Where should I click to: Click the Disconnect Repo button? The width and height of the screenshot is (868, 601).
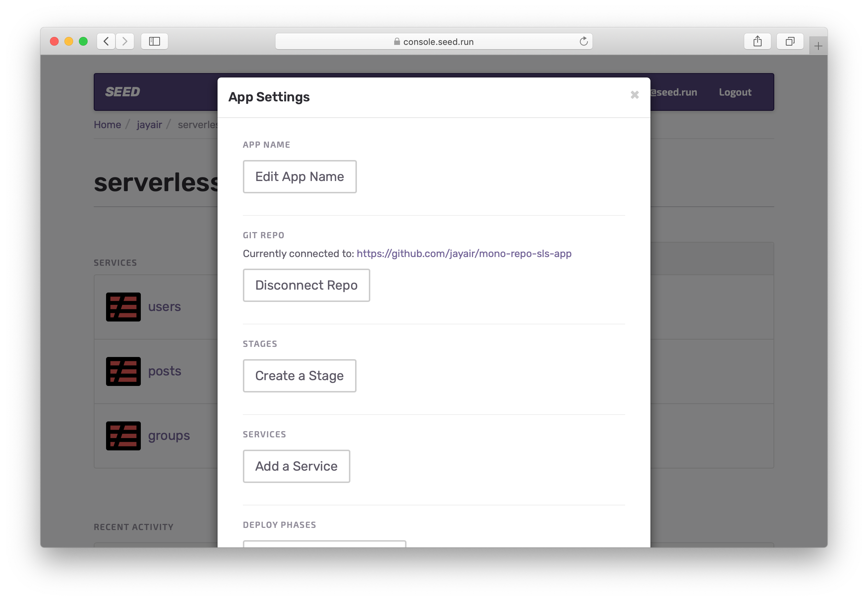click(x=306, y=285)
